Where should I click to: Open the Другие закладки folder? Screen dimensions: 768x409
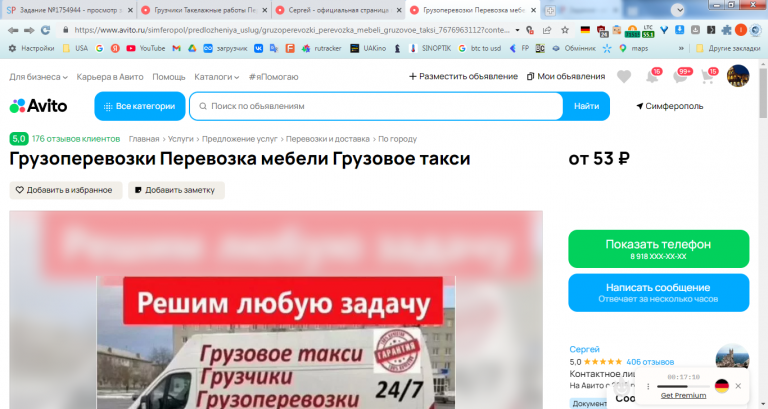pos(728,48)
